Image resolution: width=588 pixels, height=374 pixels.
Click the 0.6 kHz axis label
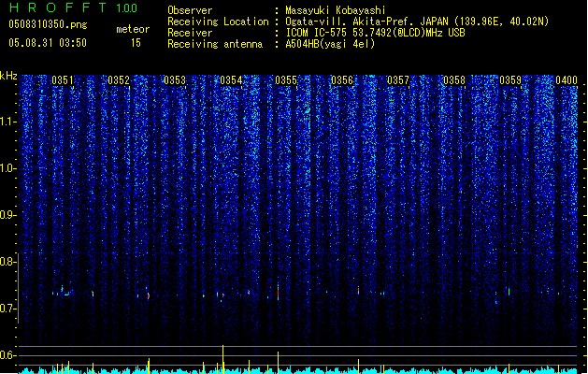7,355
